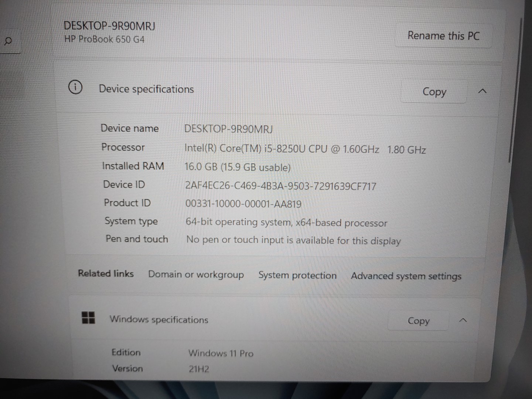Click the Device ID label
This screenshot has width=532, height=399.
[124, 184]
